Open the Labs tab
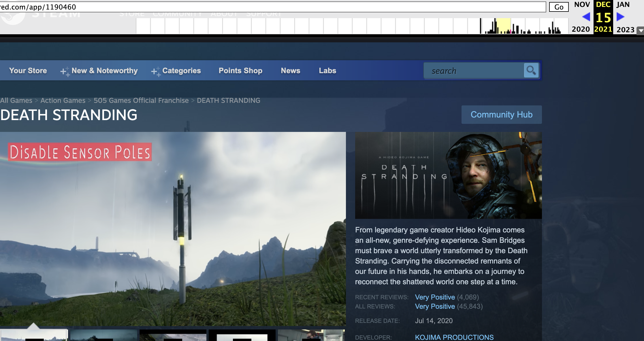Image resolution: width=644 pixels, height=341 pixels. pyautogui.click(x=327, y=71)
